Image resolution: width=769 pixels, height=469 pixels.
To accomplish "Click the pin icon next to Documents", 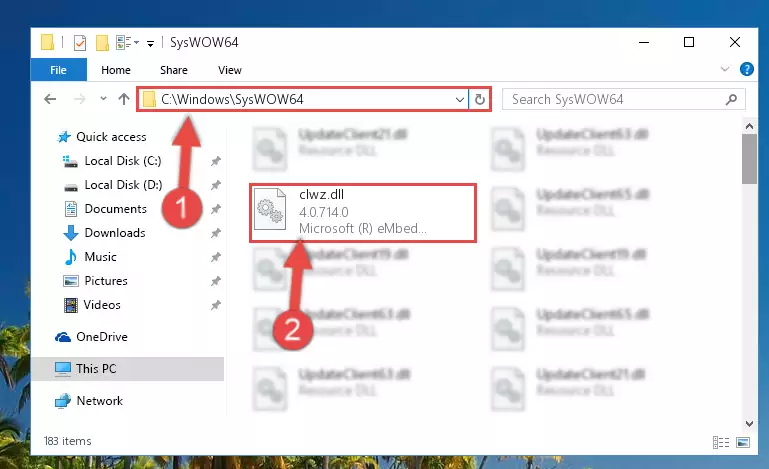I will 215,209.
